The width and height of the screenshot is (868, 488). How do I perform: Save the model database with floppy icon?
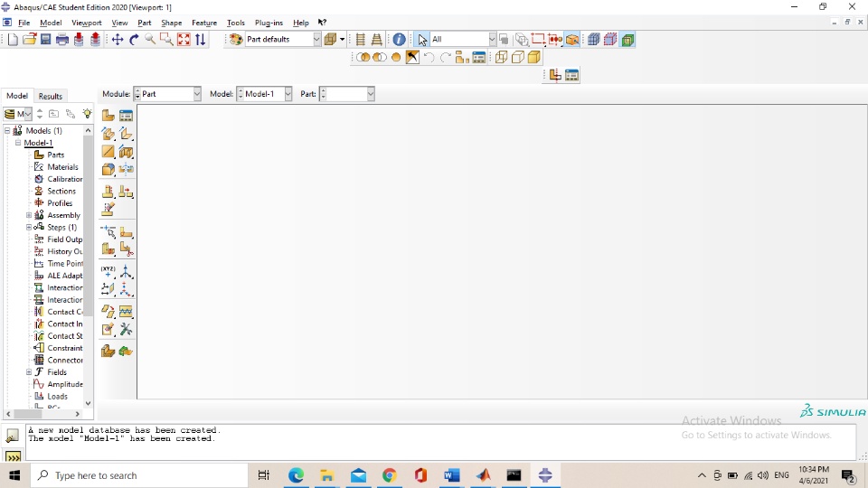click(x=46, y=39)
